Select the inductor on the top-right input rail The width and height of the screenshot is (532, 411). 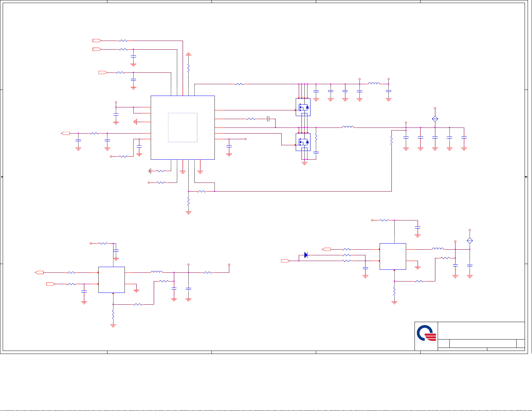coord(374,83)
